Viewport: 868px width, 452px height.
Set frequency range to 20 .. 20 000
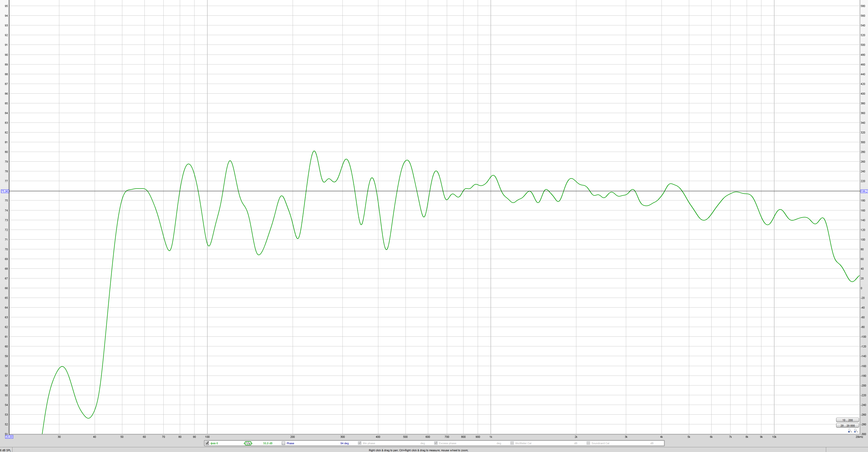click(847, 425)
